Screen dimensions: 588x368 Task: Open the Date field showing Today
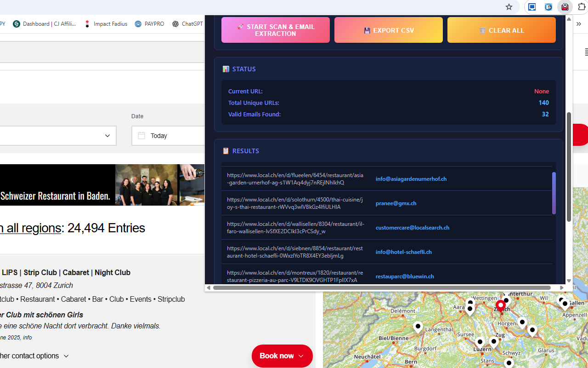click(168, 136)
